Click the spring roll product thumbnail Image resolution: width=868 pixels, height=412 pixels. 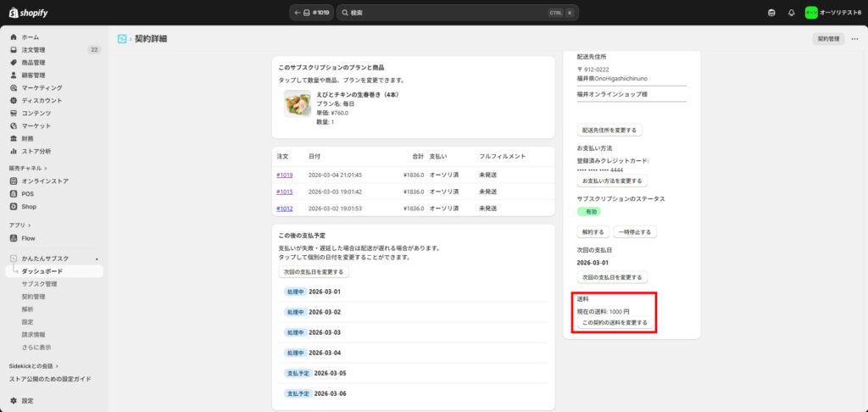point(298,103)
